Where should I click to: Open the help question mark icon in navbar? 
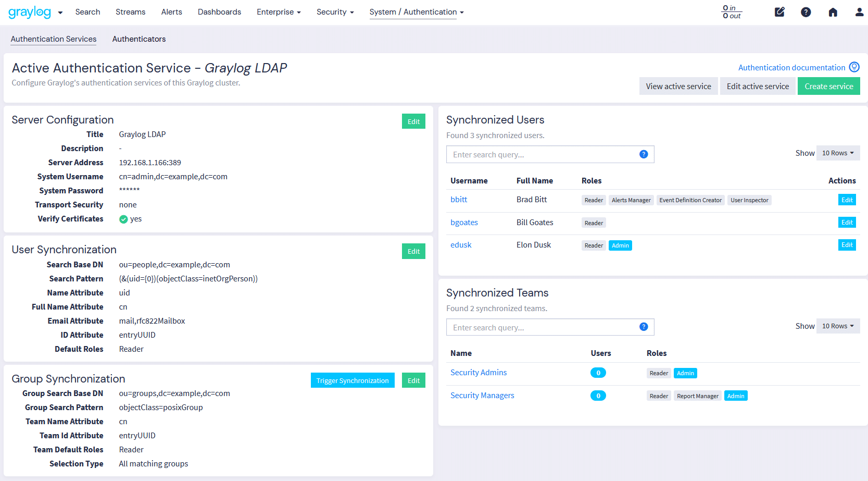(x=806, y=11)
